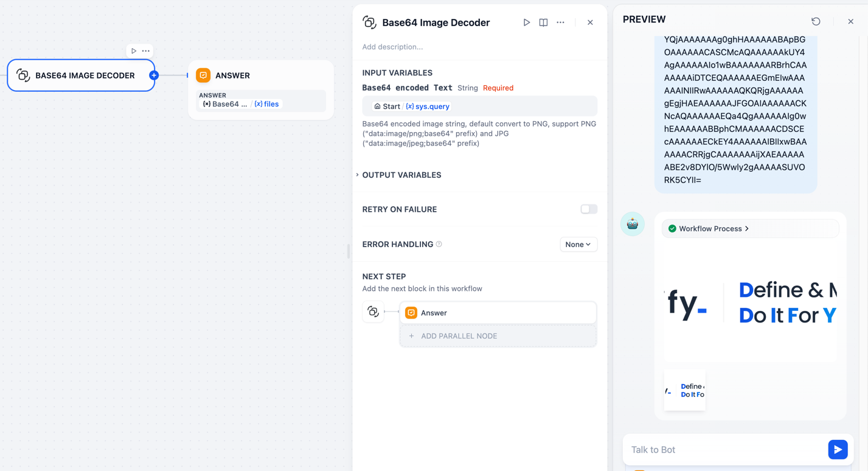Screen dimensions: 868x471
Task: Open the node panel more options menu
Action: click(x=560, y=23)
